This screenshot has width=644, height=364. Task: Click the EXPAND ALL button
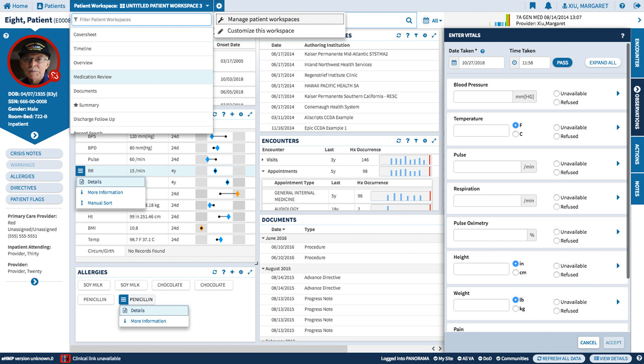[x=603, y=63]
